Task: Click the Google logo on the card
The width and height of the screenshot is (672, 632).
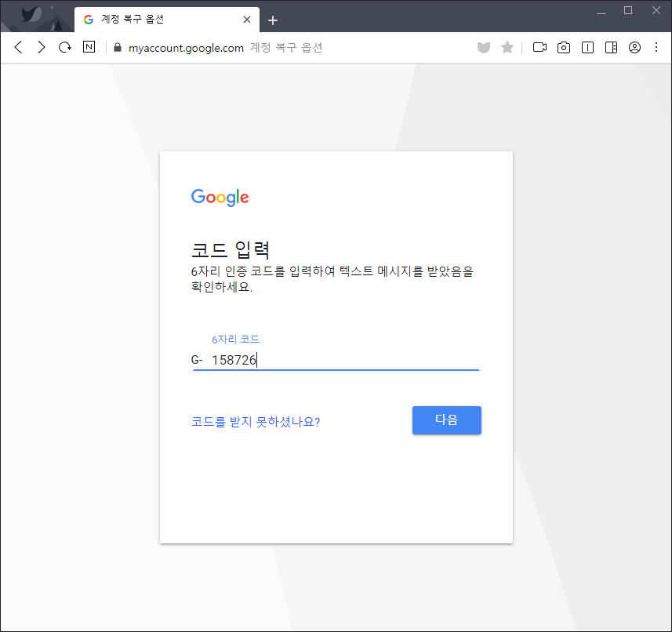Action: point(220,198)
